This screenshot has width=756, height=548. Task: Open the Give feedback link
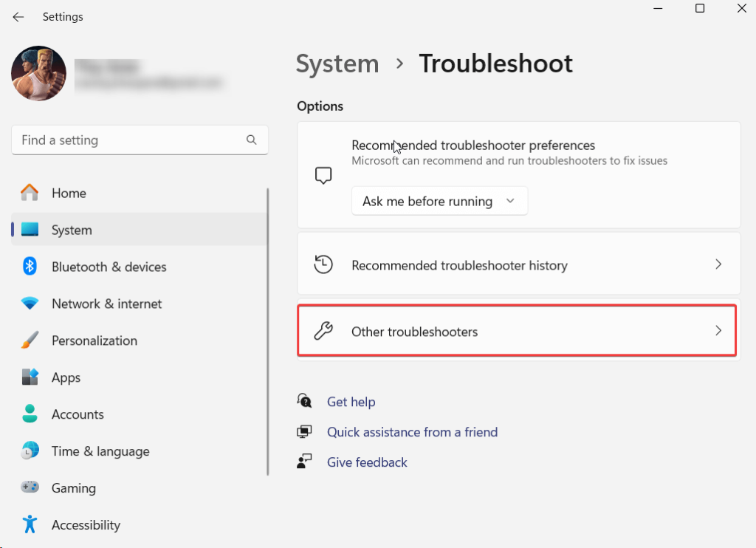[367, 462]
